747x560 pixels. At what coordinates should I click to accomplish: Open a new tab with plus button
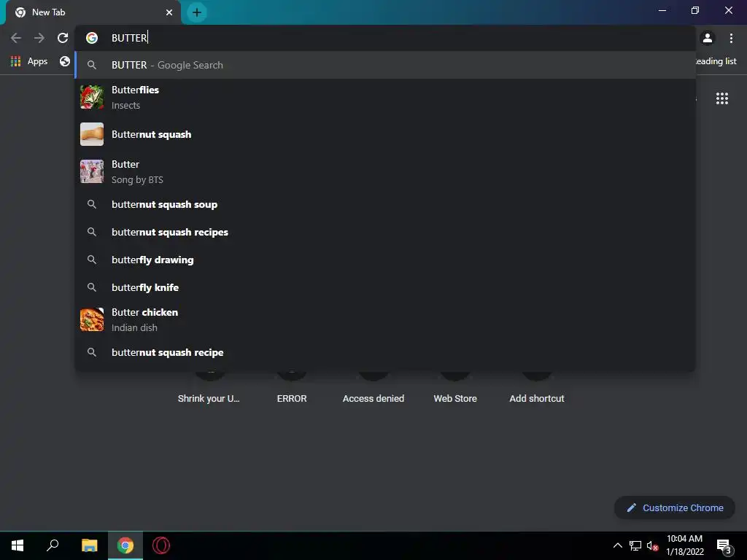(x=197, y=12)
